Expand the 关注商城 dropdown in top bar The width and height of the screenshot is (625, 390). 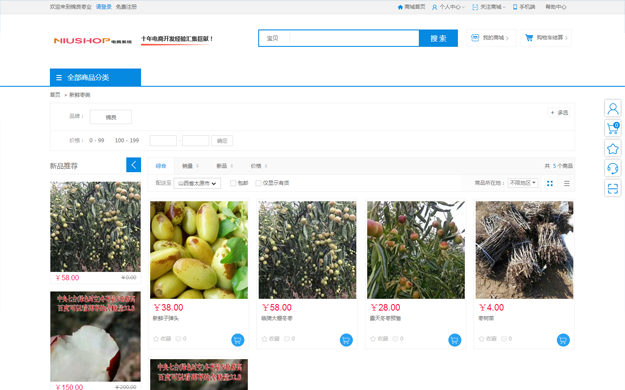click(489, 7)
